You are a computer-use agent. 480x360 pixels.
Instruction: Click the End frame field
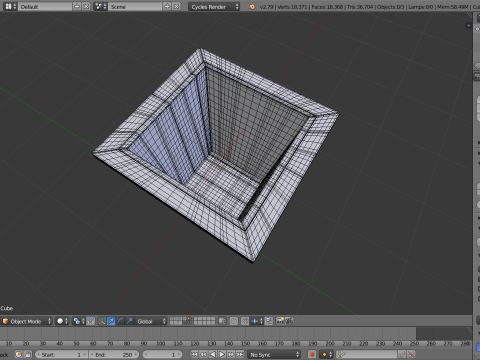coord(114,354)
